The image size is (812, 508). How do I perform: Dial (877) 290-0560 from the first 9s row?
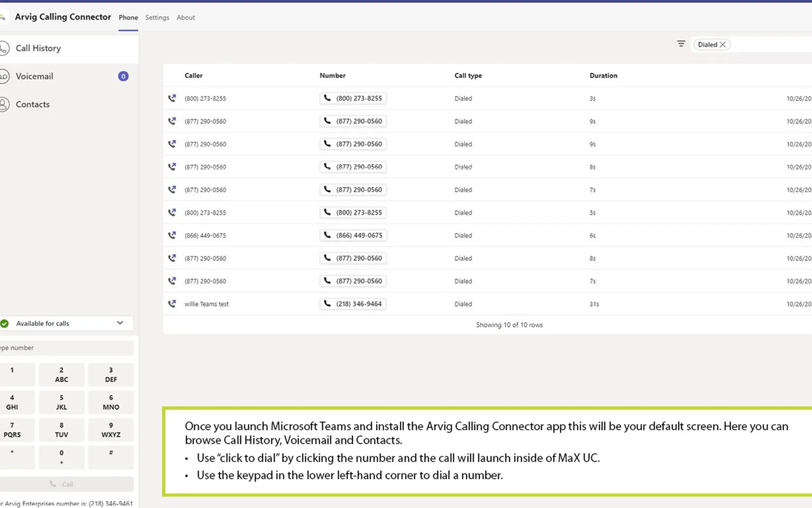pos(353,121)
